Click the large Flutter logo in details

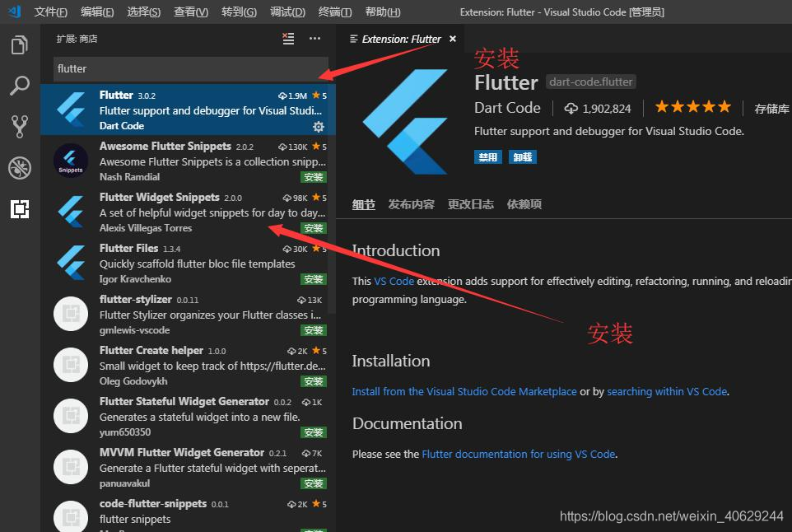pyautogui.click(x=405, y=122)
